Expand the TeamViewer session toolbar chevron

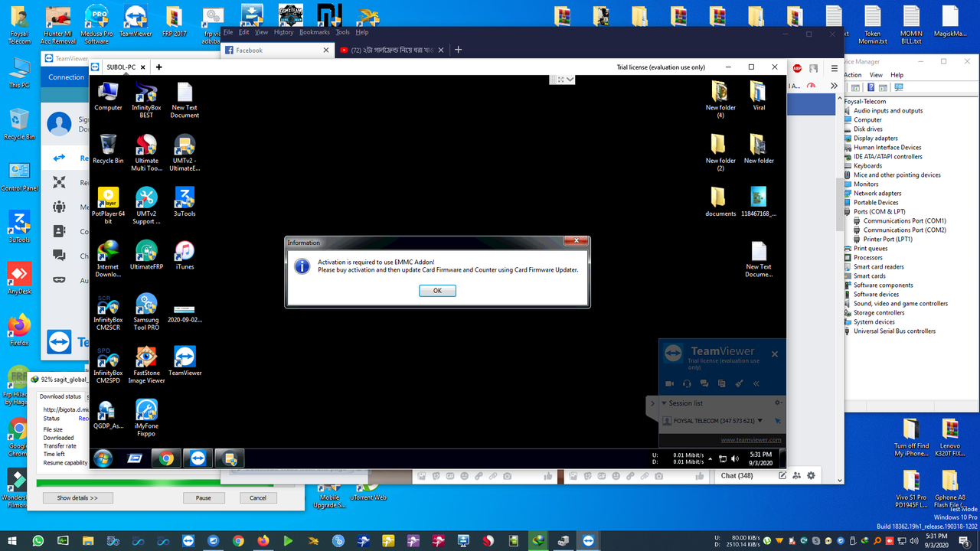pos(570,79)
